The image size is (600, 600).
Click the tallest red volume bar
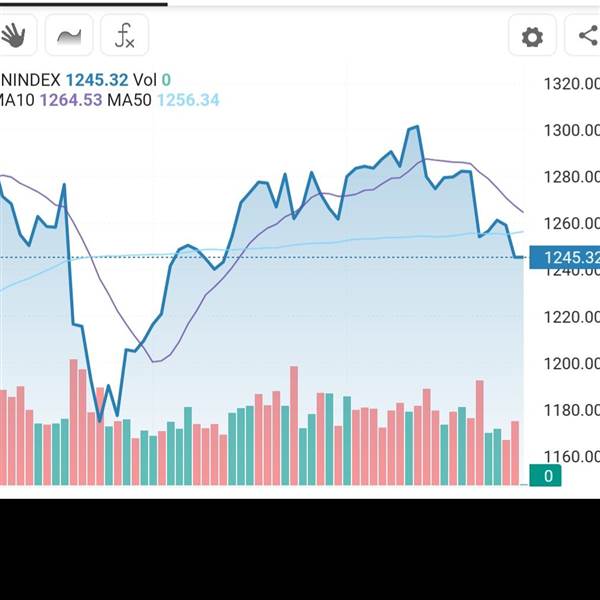tap(73, 422)
